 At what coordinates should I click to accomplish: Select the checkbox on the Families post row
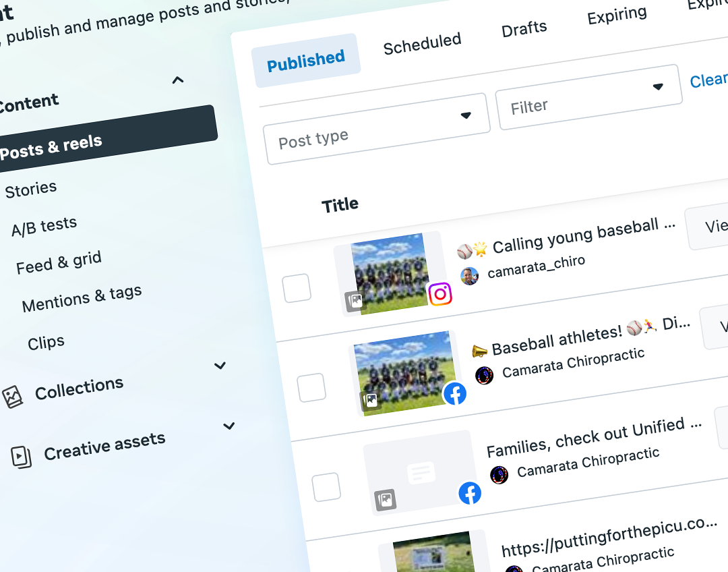point(328,486)
